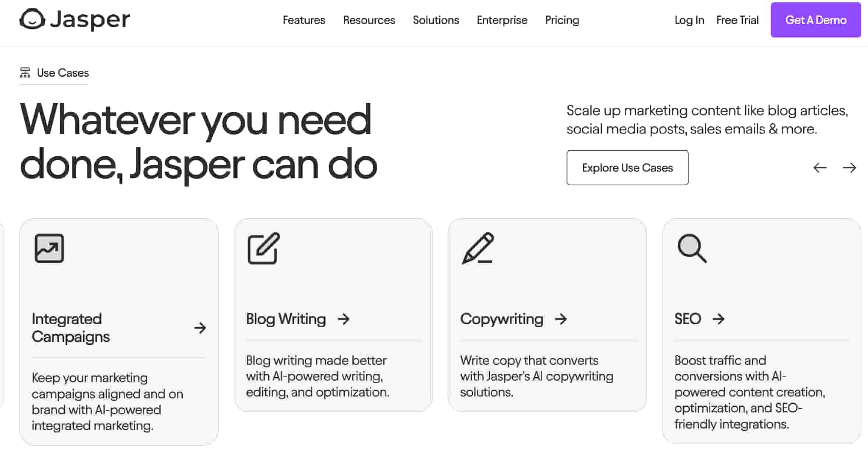Screen dimensions: 868x465
Task: Open the Enterprise dropdown
Action: (502, 20)
